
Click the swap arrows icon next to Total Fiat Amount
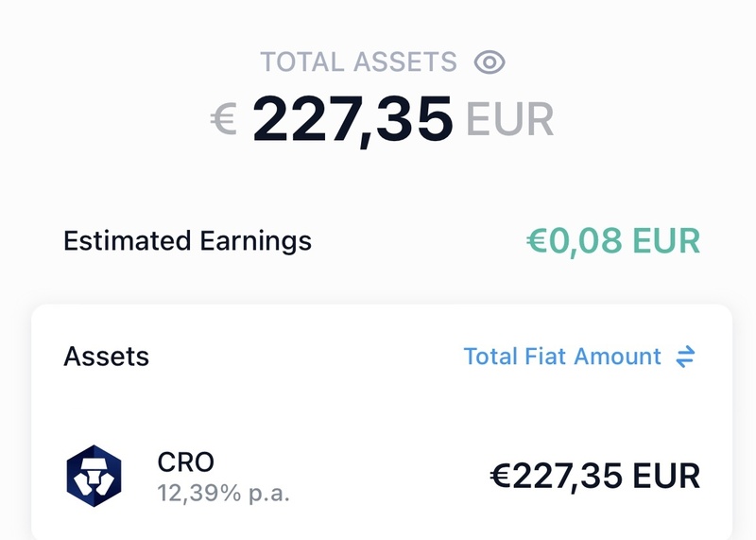click(x=686, y=357)
